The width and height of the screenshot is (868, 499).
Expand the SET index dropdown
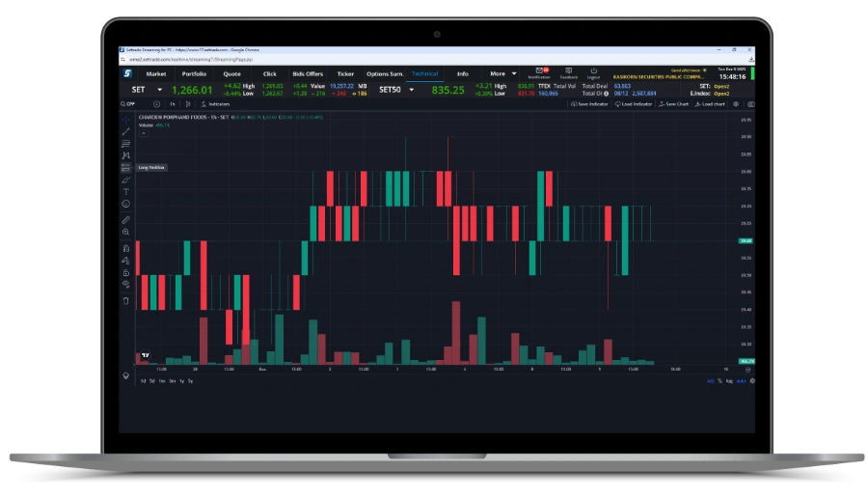pyautogui.click(x=154, y=90)
